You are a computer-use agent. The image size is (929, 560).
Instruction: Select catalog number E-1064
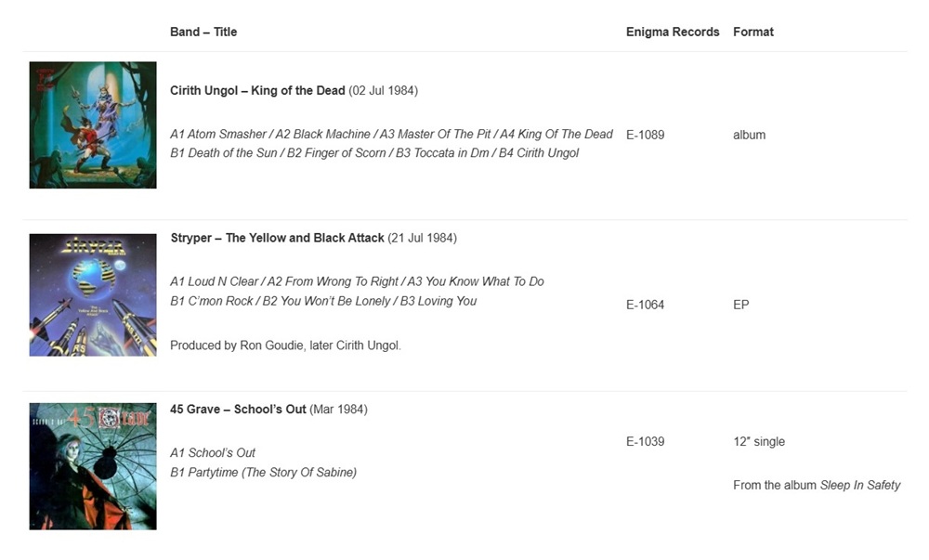pyautogui.click(x=646, y=305)
